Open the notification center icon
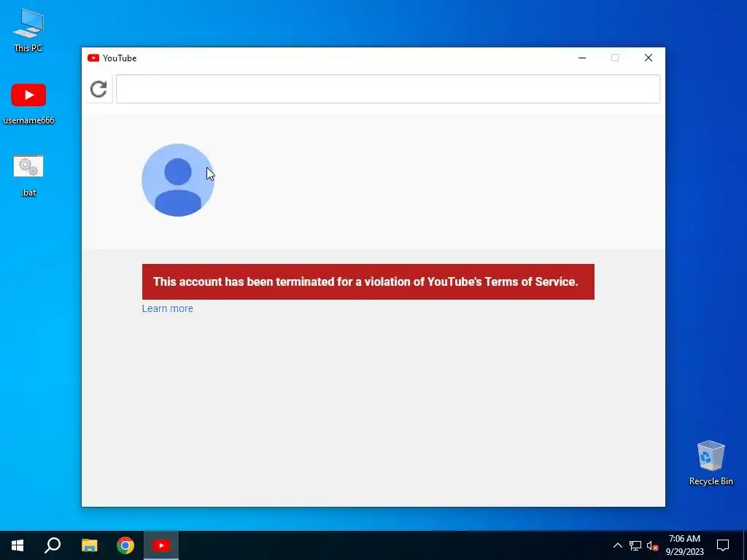747x560 pixels. coord(723,545)
